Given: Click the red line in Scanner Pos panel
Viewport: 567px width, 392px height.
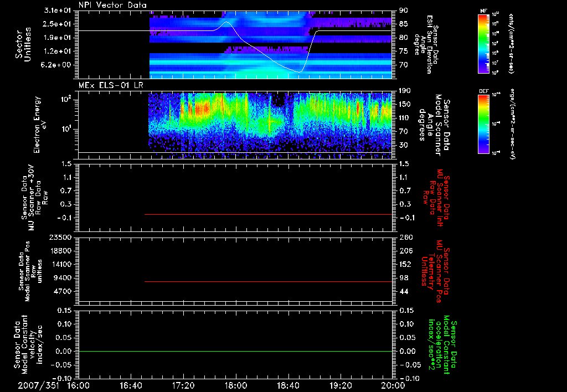Looking at the screenshot, I should pyautogui.click(x=269, y=281).
